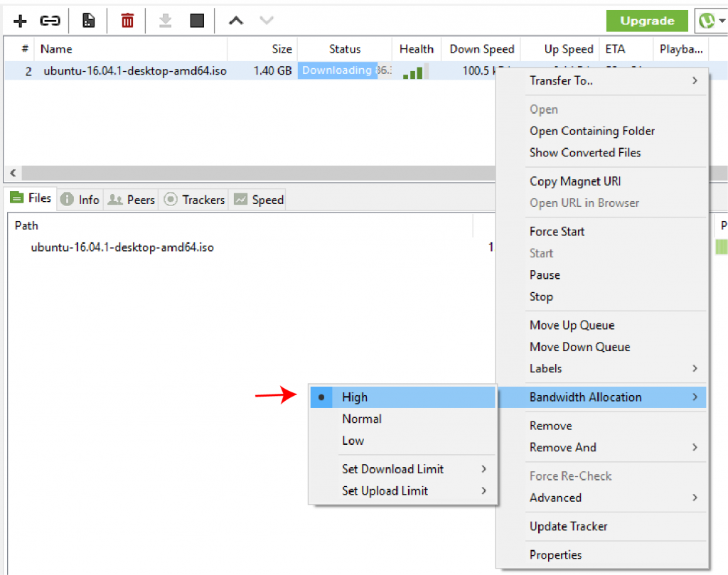Click the Stop Torrent square icon
Viewport: 728px width, 575px height.
(197, 21)
